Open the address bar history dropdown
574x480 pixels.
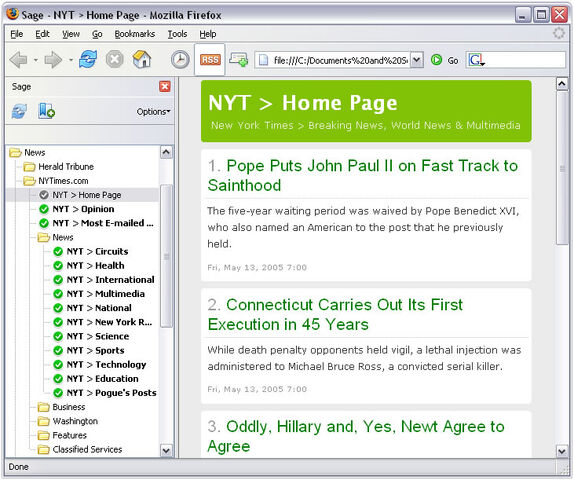pos(417,60)
